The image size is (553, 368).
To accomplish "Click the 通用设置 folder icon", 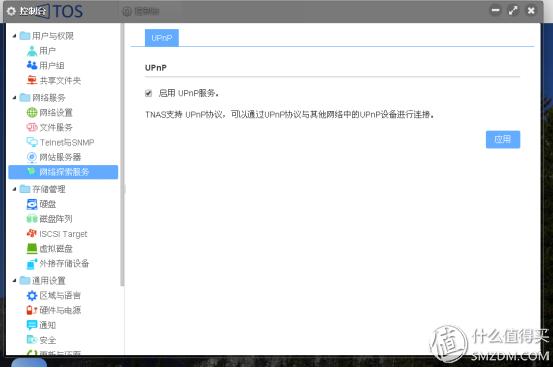I will [x=25, y=280].
